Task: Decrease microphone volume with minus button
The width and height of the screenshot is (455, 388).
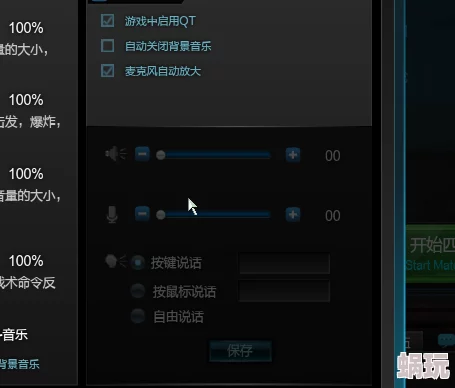Action: click(x=142, y=214)
